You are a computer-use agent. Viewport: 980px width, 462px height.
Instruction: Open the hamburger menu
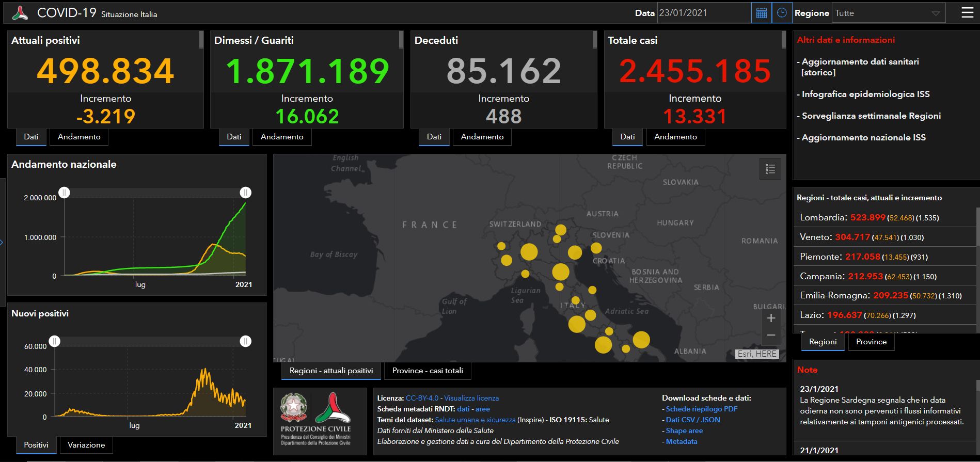(967, 13)
